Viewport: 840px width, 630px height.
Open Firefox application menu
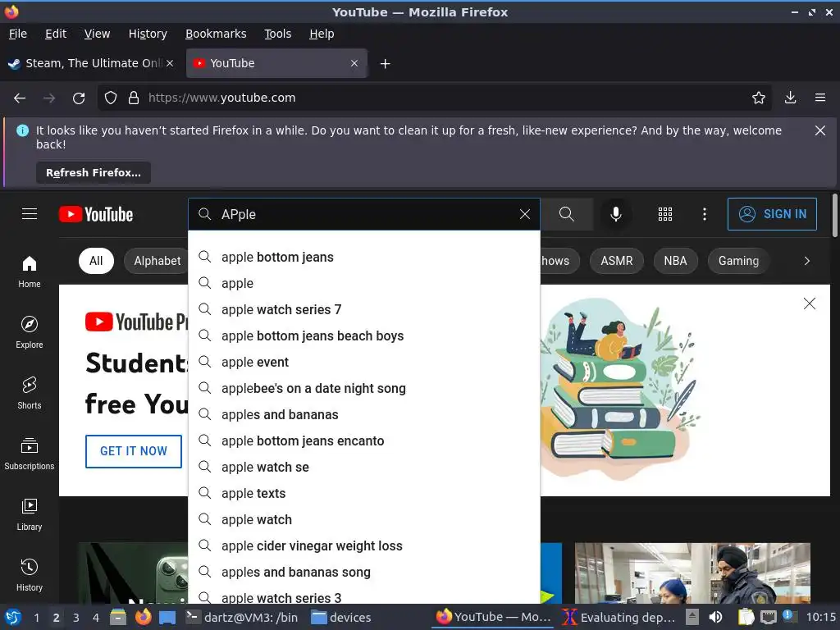(x=820, y=98)
